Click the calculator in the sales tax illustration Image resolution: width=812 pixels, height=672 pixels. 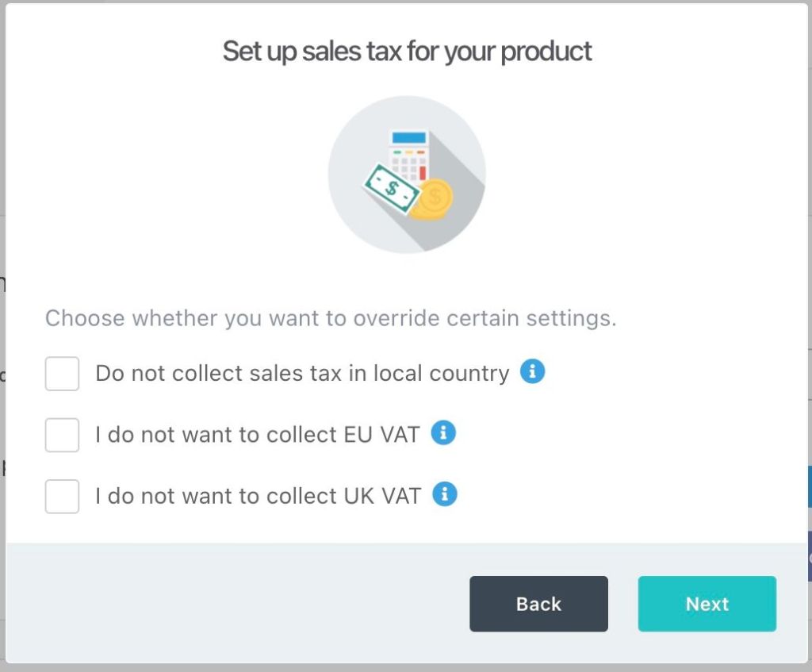coord(408,159)
